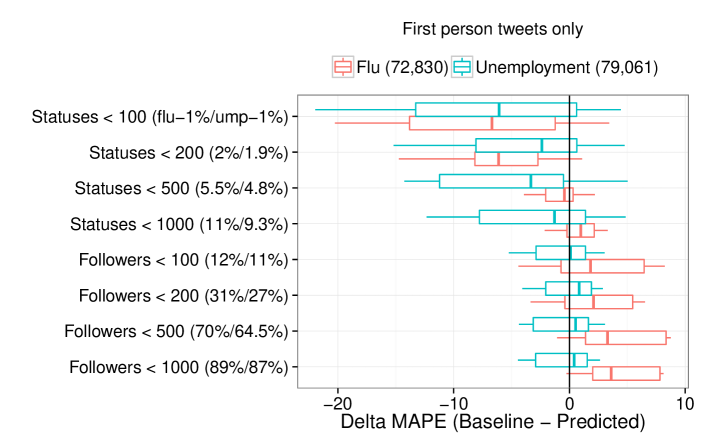Click the "First person tweets only" title
Screen dimensions: 706x441
(x=492, y=29)
